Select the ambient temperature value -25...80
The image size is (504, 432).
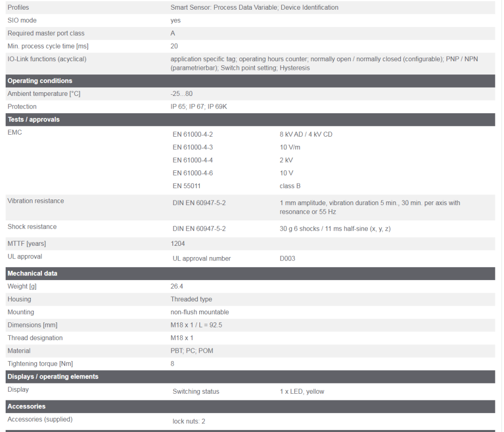[x=181, y=94]
